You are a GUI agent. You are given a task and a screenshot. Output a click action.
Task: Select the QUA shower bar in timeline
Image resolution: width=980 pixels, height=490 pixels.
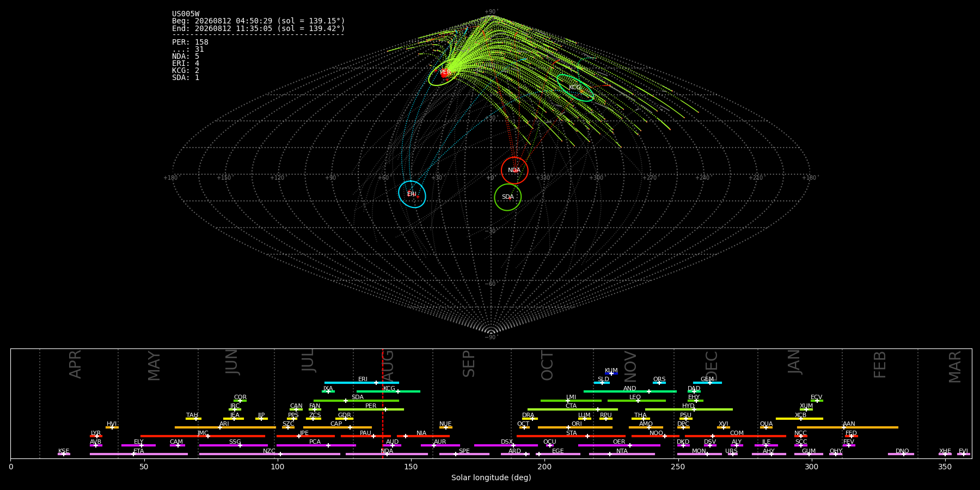click(x=766, y=427)
